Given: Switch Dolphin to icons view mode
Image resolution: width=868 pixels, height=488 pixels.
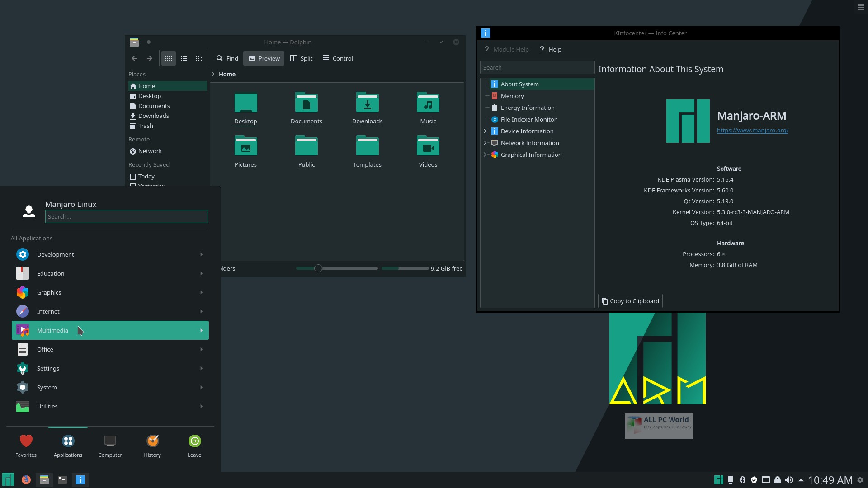Looking at the screenshot, I should (x=168, y=58).
